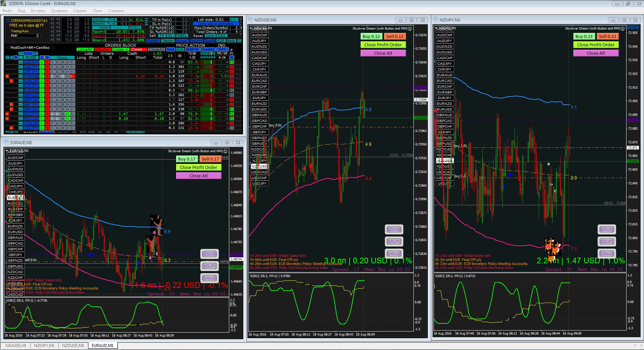Screen dimensions: 644x350
Task: Click Sell 0.13 in NZDJPY chart
Action: (x=607, y=36)
